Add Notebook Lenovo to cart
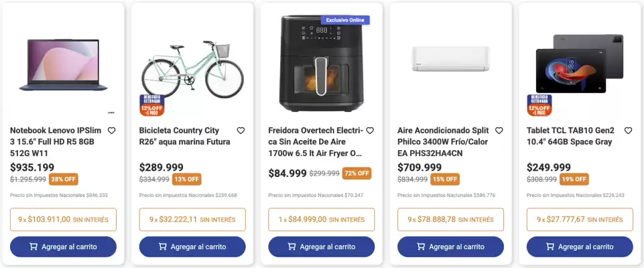The width and height of the screenshot is (644, 268). pos(64,247)
